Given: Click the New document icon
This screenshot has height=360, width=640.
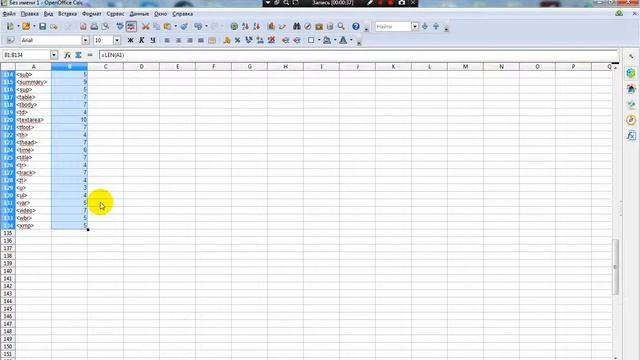Looking at the screenshot, I should pos(10,27).
